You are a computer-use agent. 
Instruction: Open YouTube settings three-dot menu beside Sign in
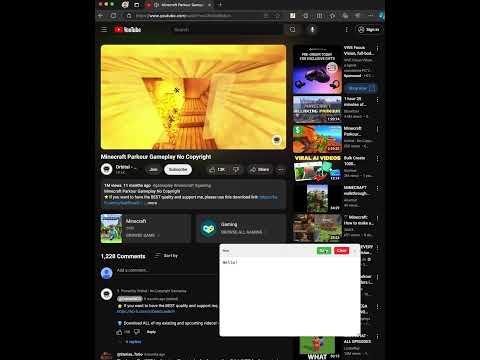point(347,30)
